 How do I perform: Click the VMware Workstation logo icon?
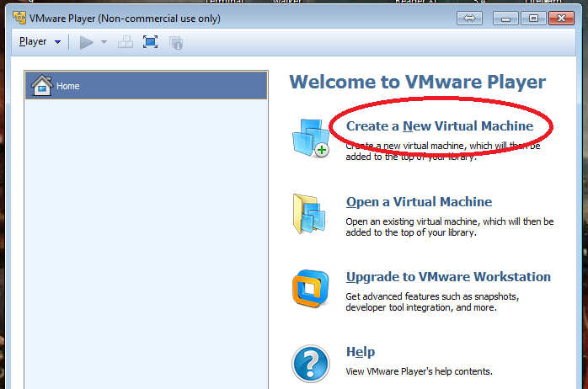click(311, 289)
